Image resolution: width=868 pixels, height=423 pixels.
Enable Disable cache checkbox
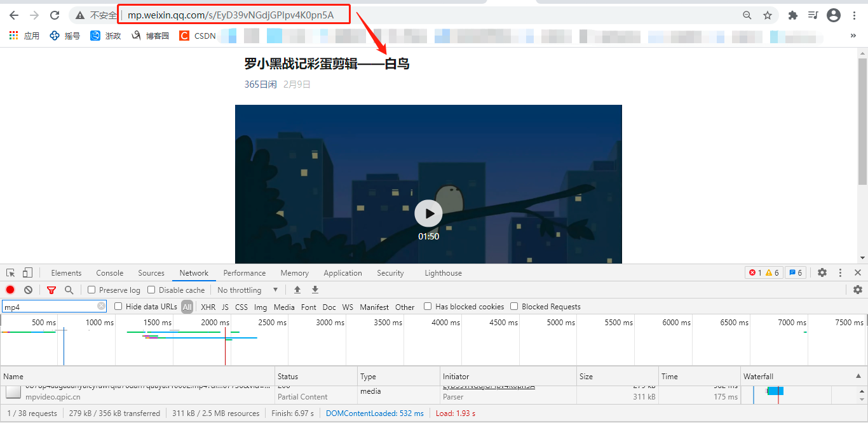[x=151, y=290]
